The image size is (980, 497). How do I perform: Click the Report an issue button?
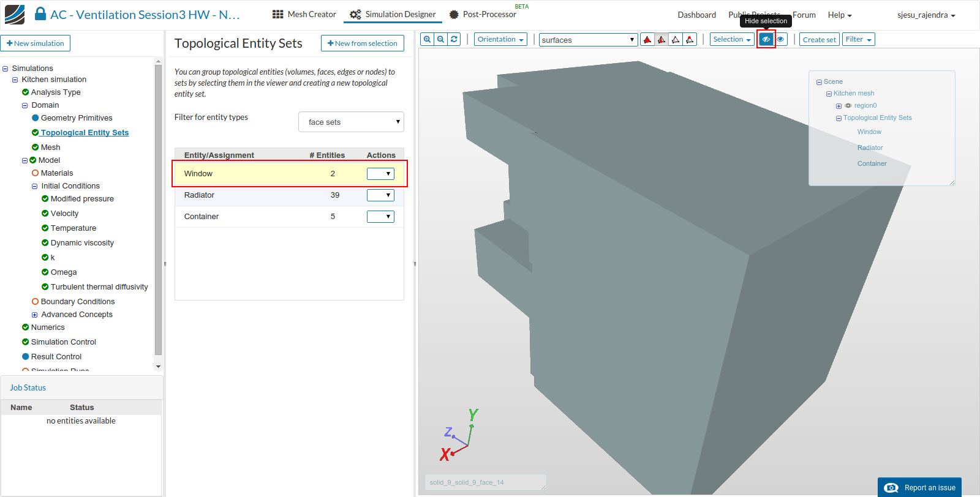point(919,488)
